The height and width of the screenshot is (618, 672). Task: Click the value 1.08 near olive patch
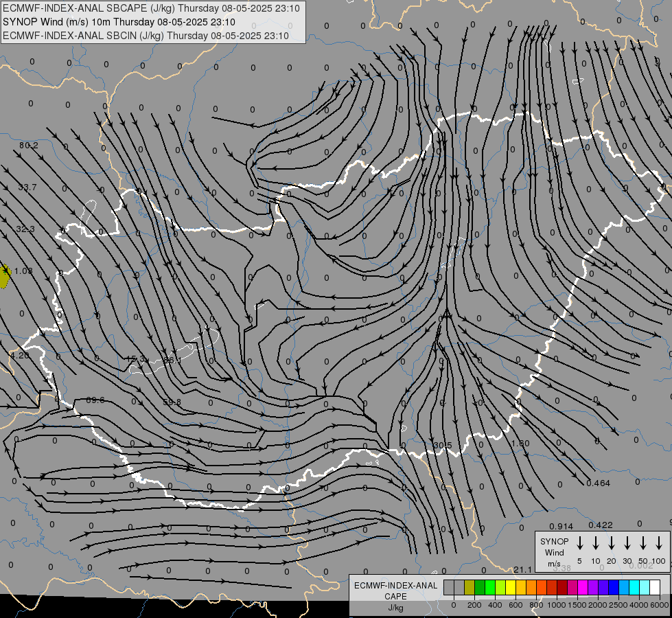tap(23, 271)
